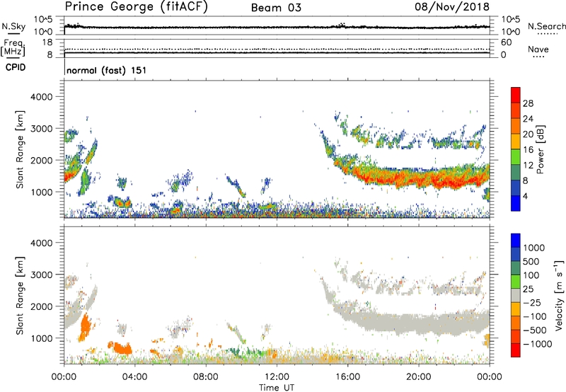
Task: Click the 'Velocity [m s-1]' color bar label
Action: 559,295
